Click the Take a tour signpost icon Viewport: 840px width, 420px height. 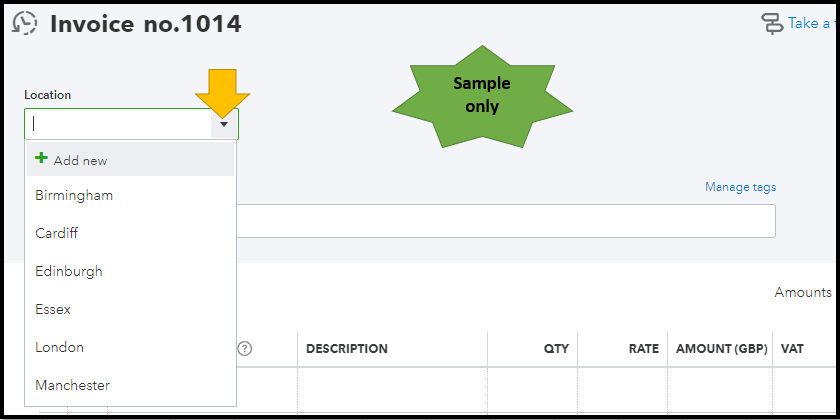click(773, 23)
